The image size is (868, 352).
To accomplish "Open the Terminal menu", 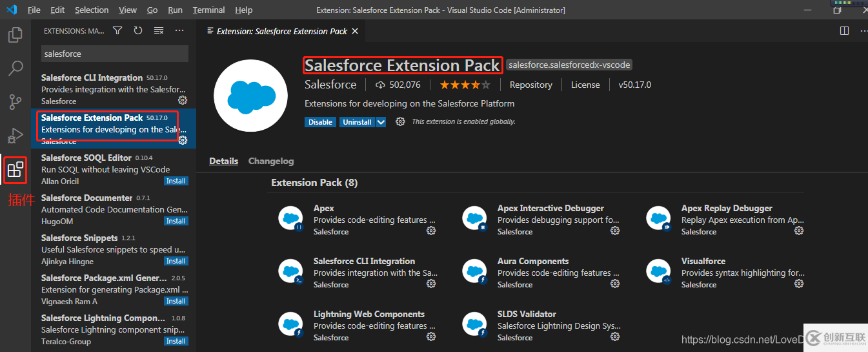I will [x=208, y=10].
